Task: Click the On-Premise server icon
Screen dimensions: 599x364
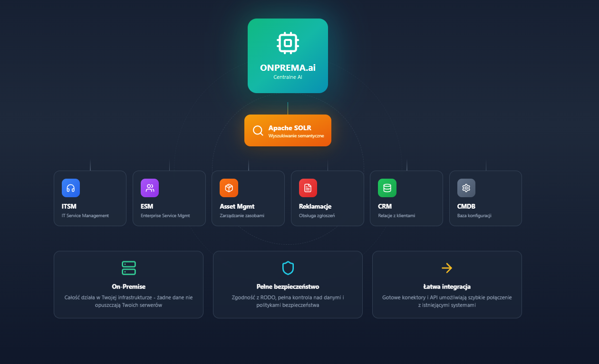Action: (129, 268)
